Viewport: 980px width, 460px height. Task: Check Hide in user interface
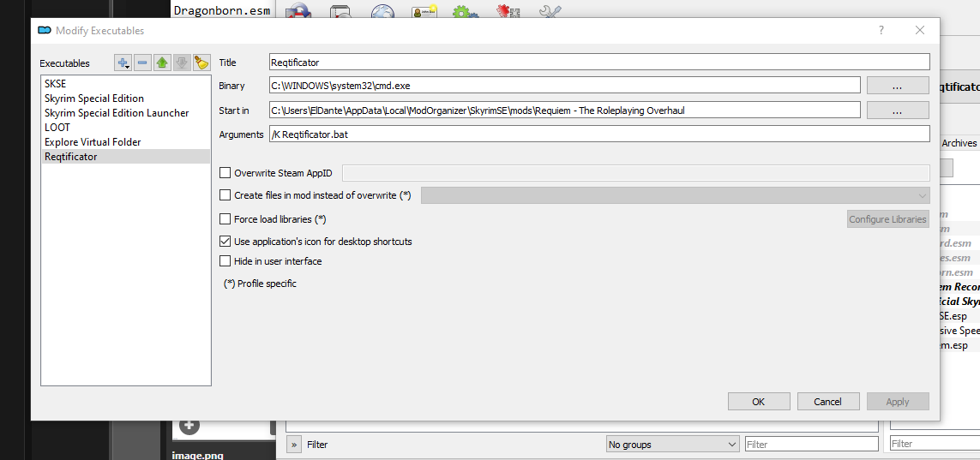(x=225, y=261)
